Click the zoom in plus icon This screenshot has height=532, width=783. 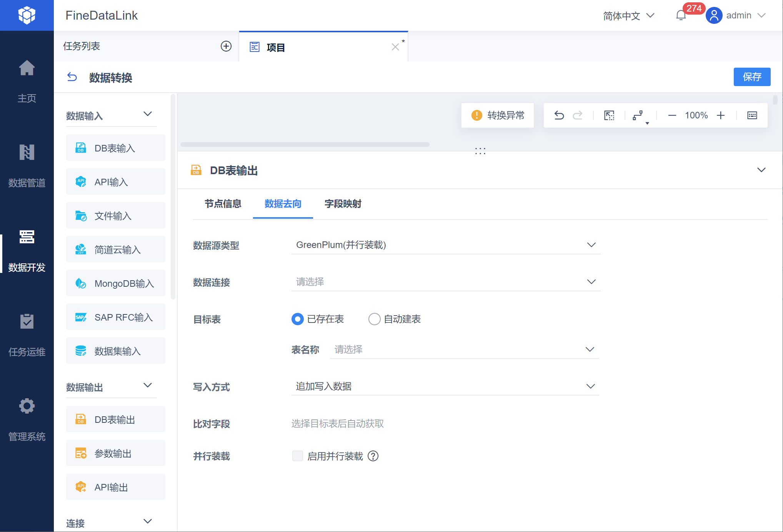(x=721, y=115)
